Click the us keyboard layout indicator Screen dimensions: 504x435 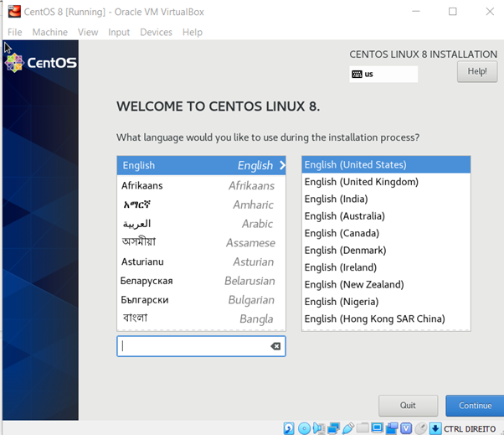point(383,74)
